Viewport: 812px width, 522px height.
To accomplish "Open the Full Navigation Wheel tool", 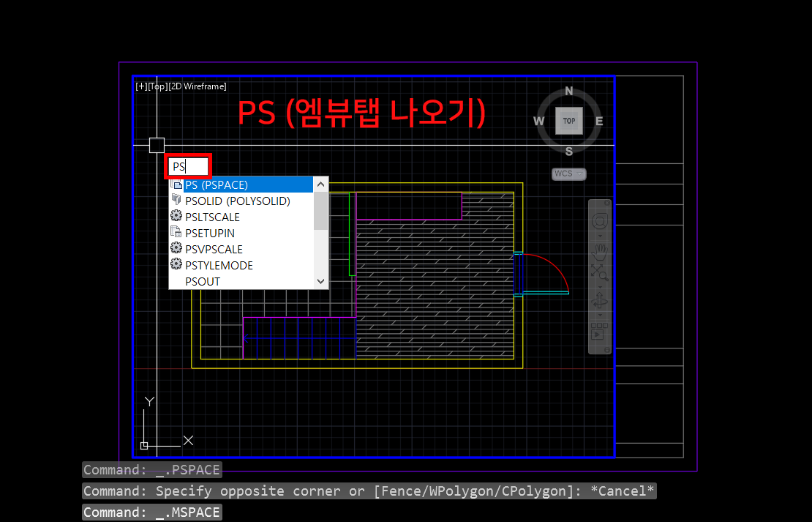I will (600, 221).
